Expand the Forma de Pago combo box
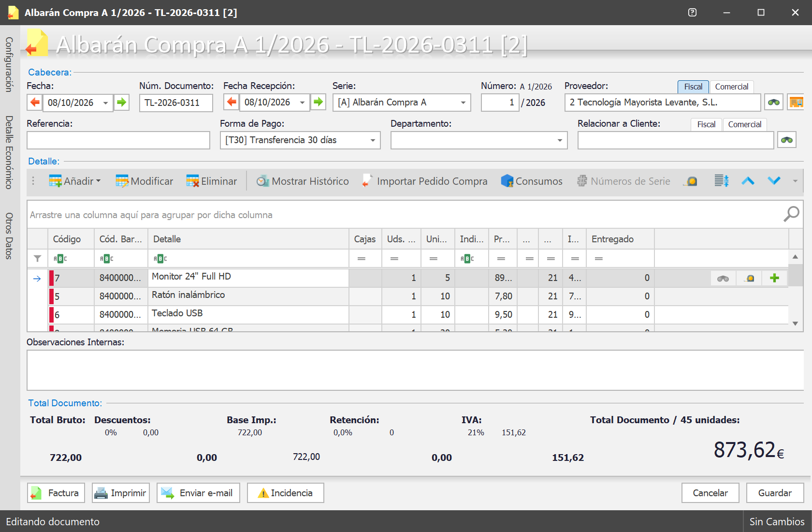The image size is (812, 532). click(x=373, y=140)
